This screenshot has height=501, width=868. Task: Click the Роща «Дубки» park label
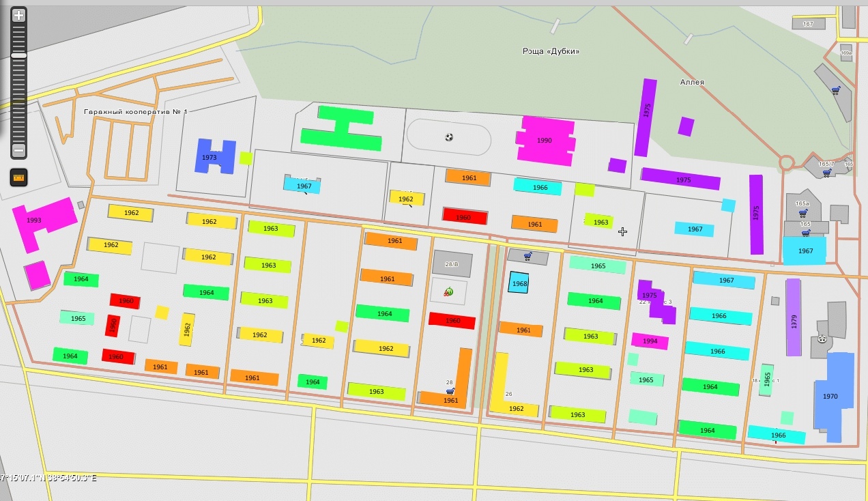(551, 51)
